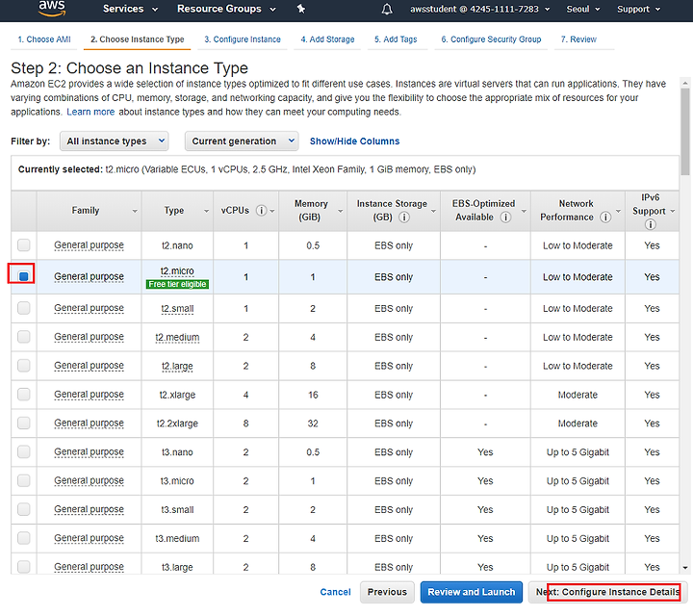Sort by the Type column arrow
The width and height of the screenshot is (693, 616).
(206, 212)
